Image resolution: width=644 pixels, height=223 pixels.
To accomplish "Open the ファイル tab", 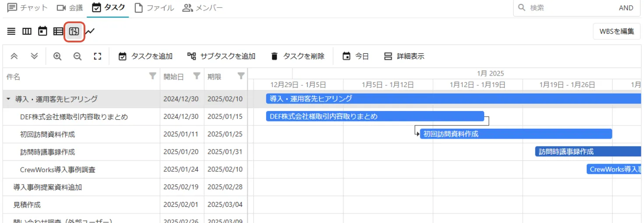I will tap(154, 8).
